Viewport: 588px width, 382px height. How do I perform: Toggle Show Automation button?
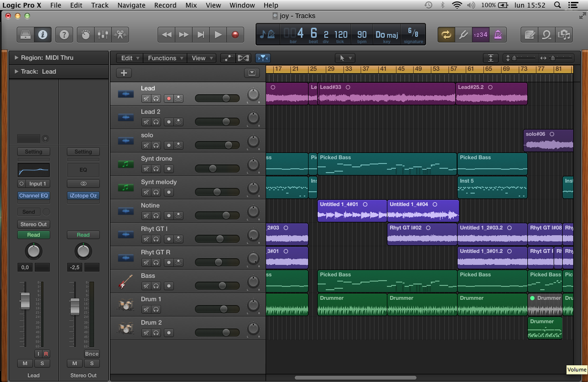(227, 58)
